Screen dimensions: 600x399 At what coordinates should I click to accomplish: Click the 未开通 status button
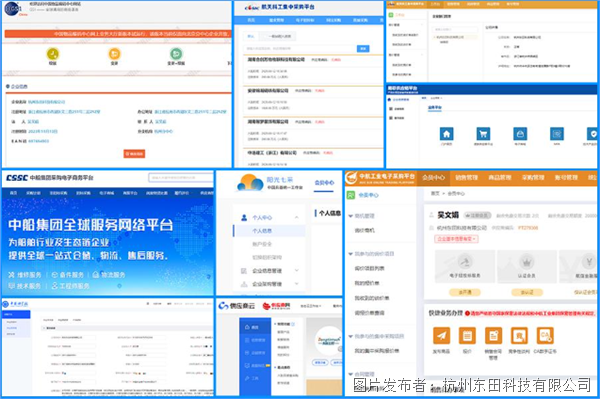click(465, 292)
